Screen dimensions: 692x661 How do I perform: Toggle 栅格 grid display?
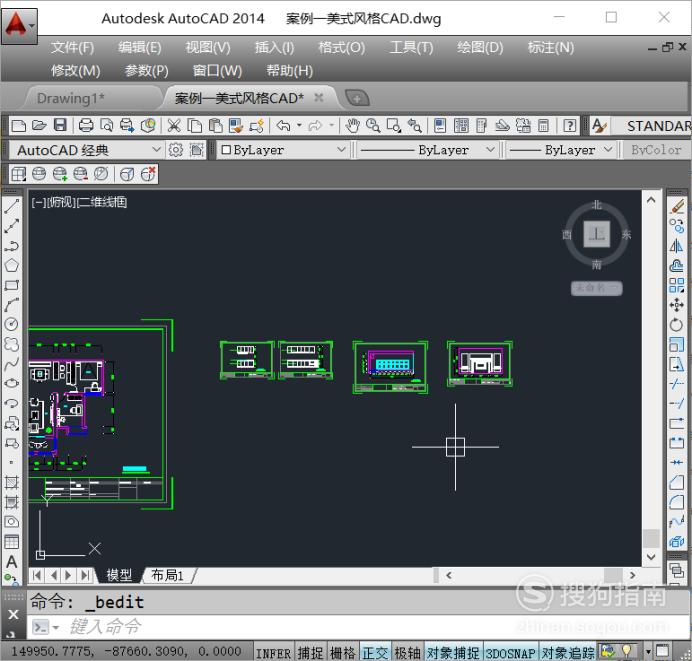342,653
